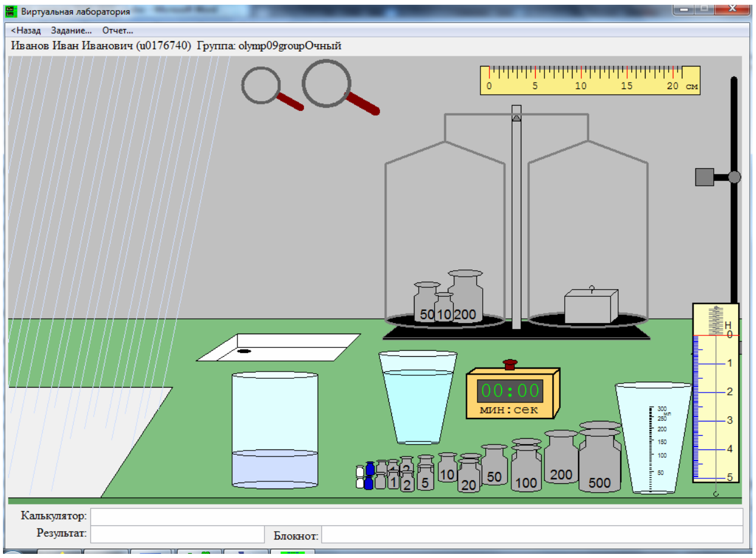Open the Задание... menu
This screenshot has width=756, height=558.
tap(71, 30)
